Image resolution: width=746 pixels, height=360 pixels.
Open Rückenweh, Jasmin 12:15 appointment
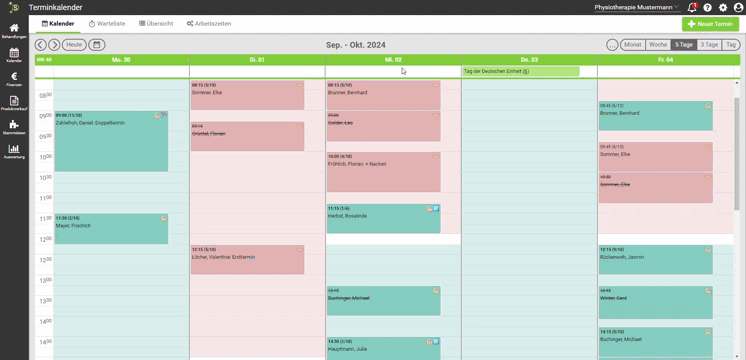point(656,260)
